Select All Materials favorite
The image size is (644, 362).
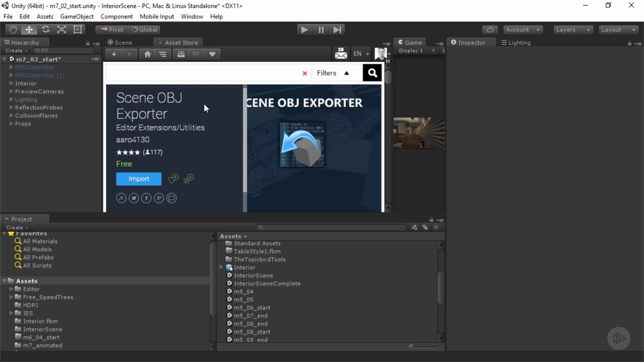pyautogui.click(x=40, y=241)
